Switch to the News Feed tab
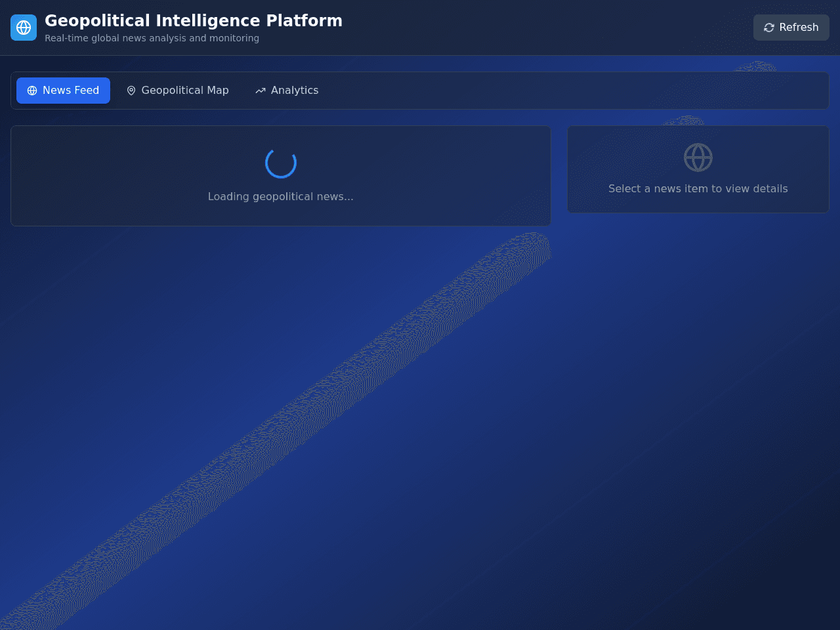This screenshot has width=840, height=630. coord(63,91)
